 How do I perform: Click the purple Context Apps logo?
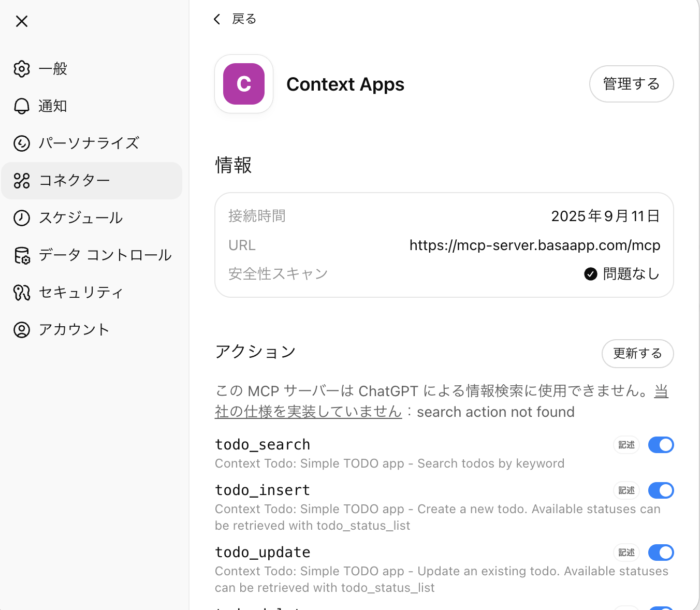(244, 84)
